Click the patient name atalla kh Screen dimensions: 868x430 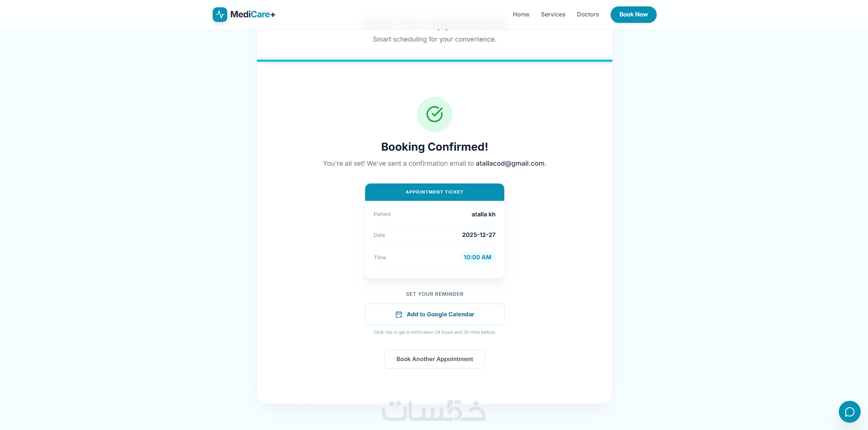tap(483, 215)
